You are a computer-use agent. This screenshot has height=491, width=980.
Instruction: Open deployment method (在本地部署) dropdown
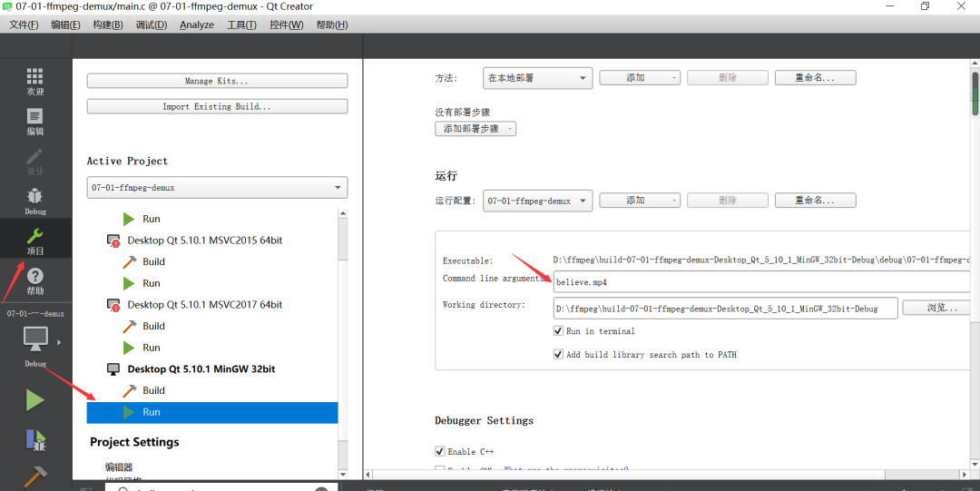click(x=537, y=78)
